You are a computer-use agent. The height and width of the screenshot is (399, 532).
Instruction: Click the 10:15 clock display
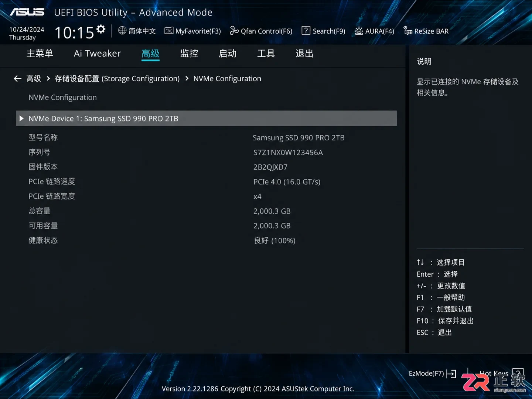click(74, 33)
